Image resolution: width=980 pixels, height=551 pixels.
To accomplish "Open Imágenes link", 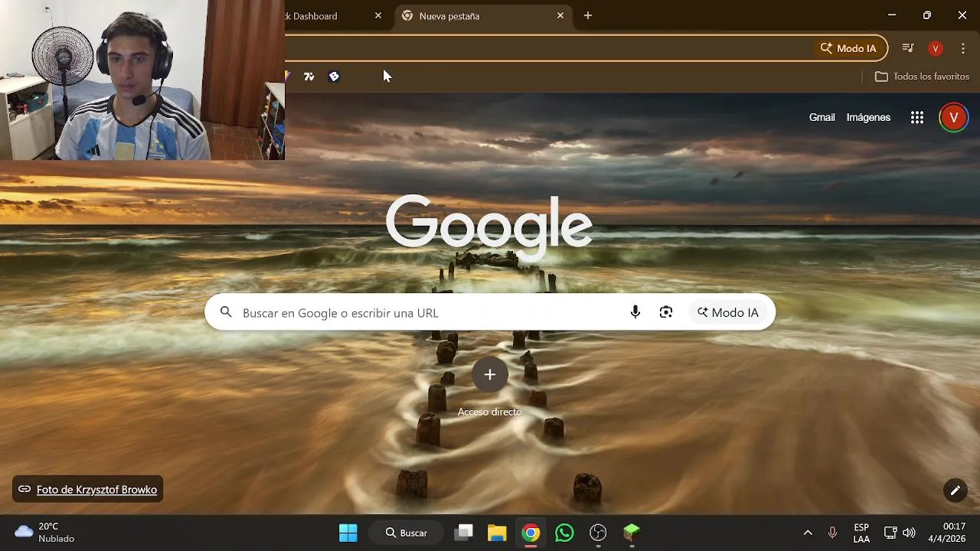I will click(868, 117).
